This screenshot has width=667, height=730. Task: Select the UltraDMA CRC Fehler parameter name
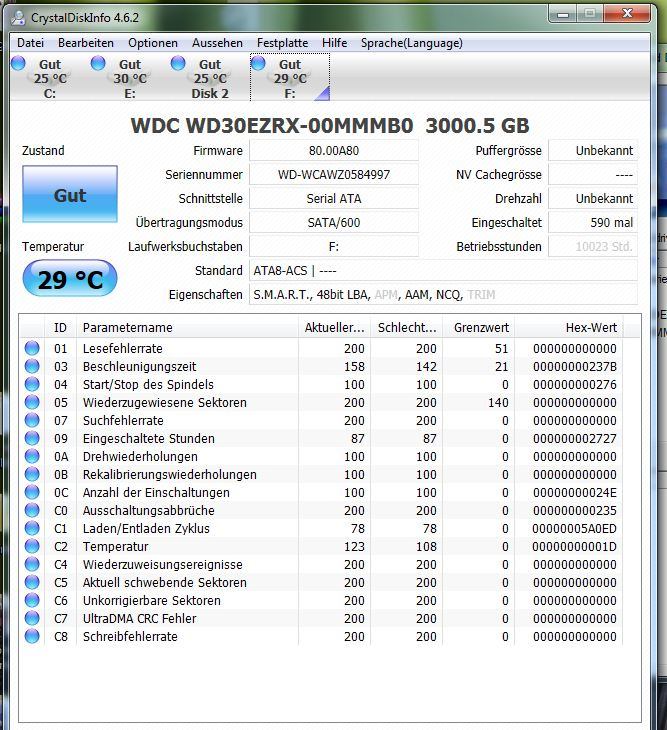pos(139,619)
